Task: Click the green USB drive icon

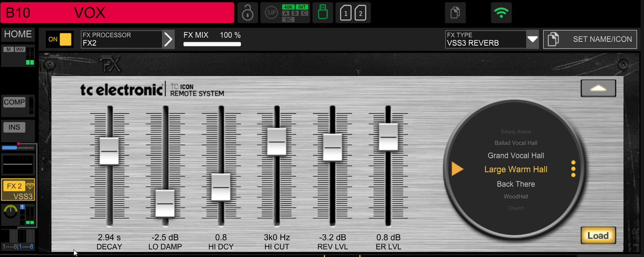Action: pyautogui.click(x=323, y=13)
